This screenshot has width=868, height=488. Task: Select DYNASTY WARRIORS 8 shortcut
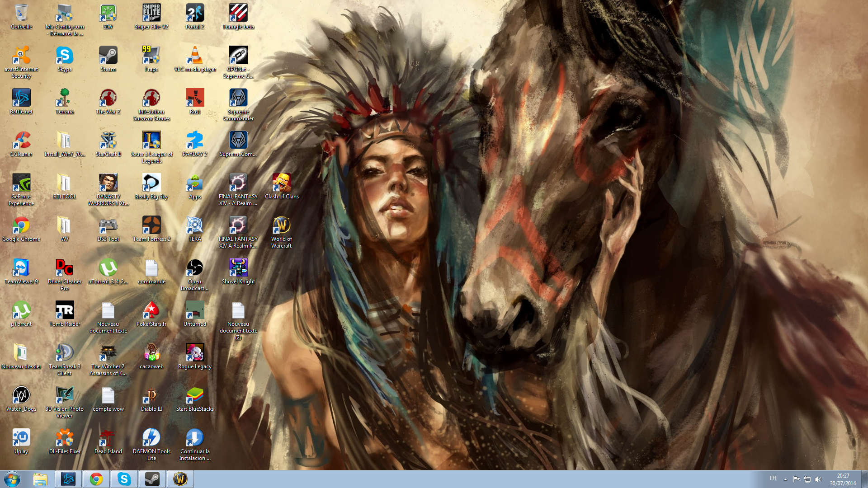[108, 190]
